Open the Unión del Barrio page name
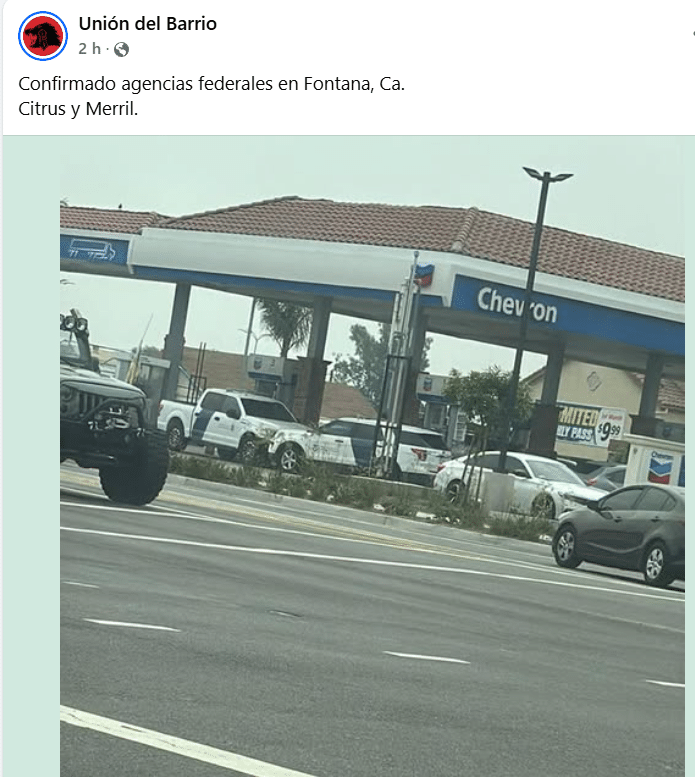This screenshot has height=777, width=695. [x=148, y=23]
